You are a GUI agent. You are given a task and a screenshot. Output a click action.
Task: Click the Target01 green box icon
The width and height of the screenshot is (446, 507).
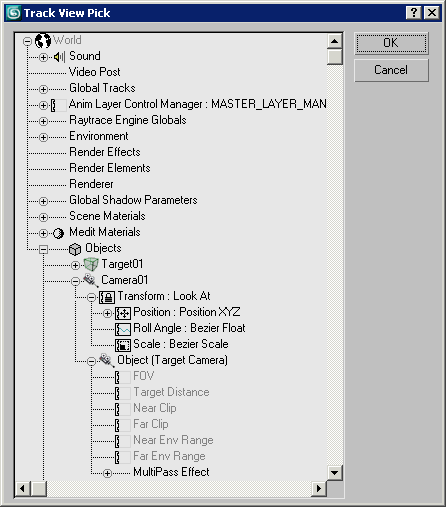click(91, 265)
